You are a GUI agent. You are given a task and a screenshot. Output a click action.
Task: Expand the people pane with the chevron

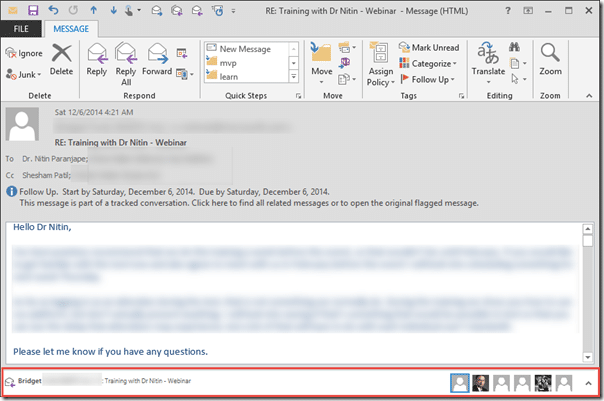coord(587,382)
